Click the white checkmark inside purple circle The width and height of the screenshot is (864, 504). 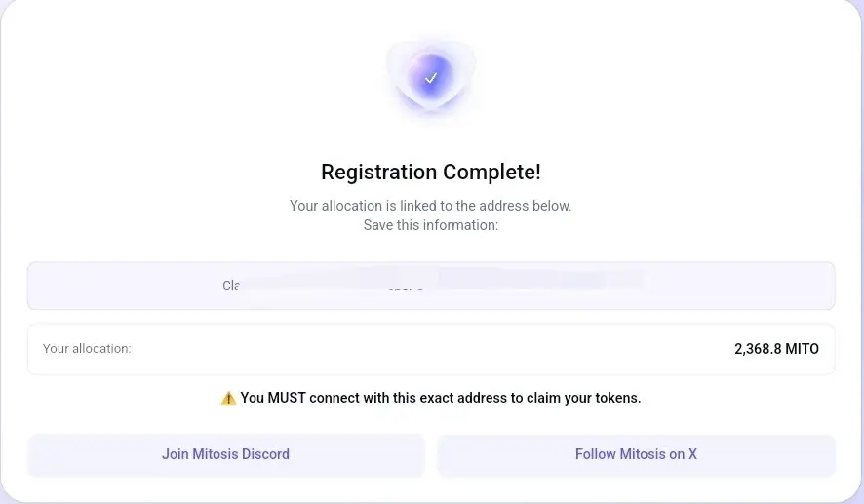[431, 78]
